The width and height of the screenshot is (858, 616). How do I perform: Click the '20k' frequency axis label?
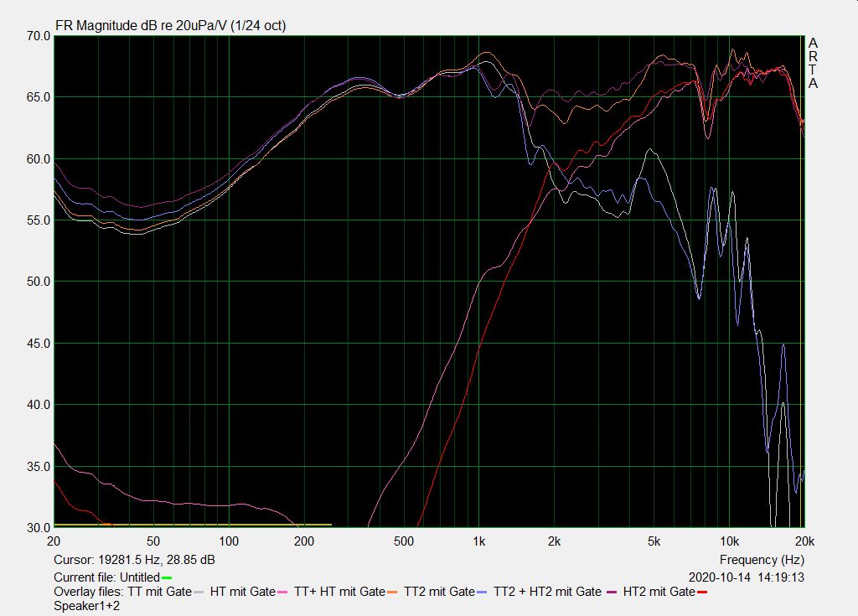click(804, 541)
